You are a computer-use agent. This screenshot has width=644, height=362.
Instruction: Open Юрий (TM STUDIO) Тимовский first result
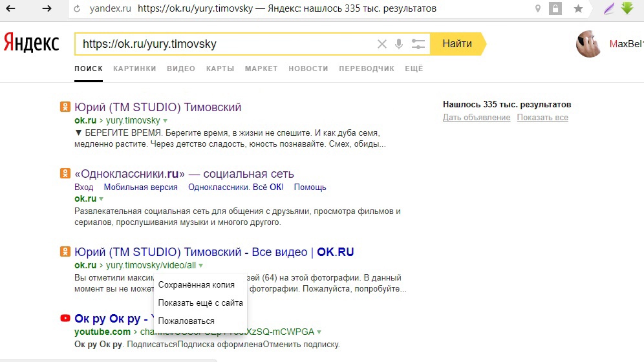click(158, 107)
